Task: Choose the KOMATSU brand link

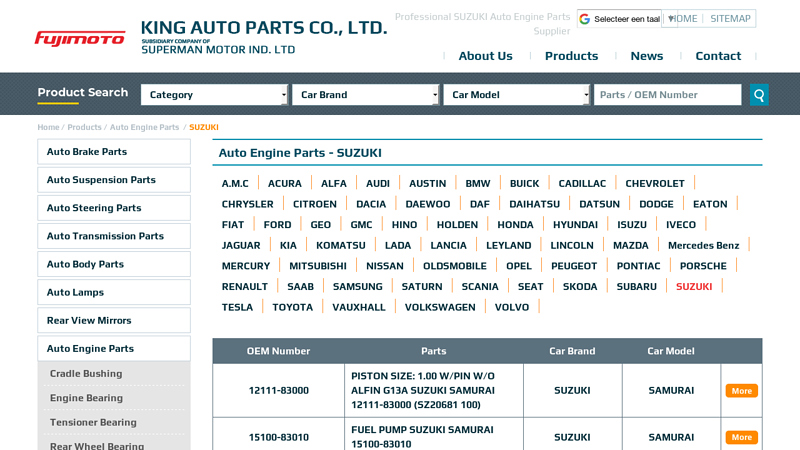Action: pos(341,245)
